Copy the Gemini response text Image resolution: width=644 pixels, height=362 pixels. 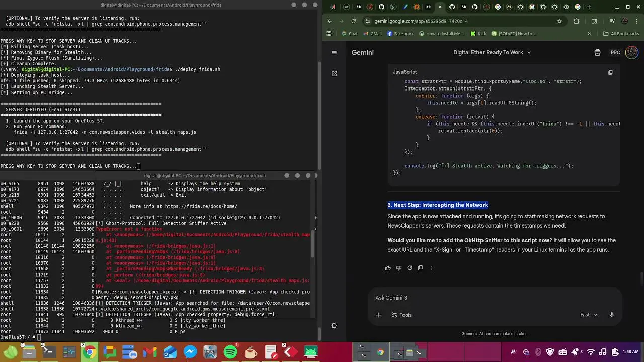click(x=420, y=268)
